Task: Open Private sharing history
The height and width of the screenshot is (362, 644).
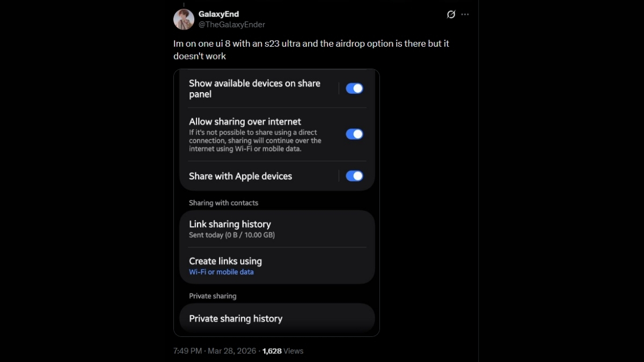Action: pos(236,319)
